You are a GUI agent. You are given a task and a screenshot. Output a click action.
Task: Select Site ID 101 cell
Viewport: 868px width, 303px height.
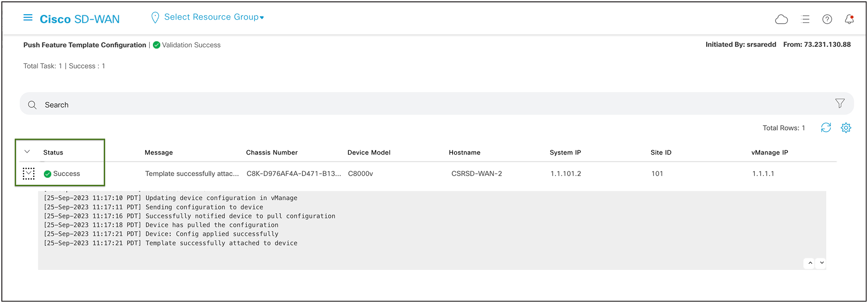657,173
